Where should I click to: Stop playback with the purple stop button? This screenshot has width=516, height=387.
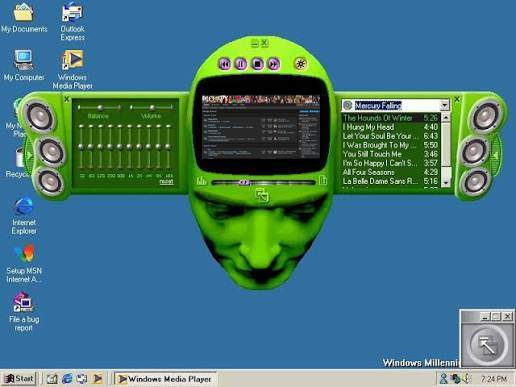tap(257, 64)
